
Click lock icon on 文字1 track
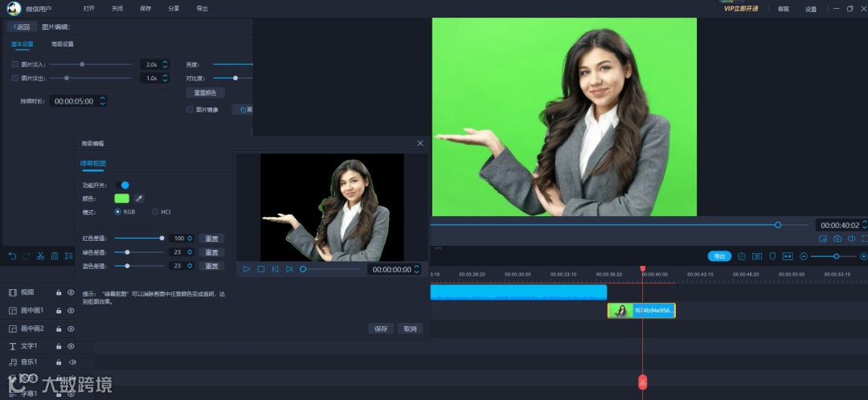[x=59, y=346]
